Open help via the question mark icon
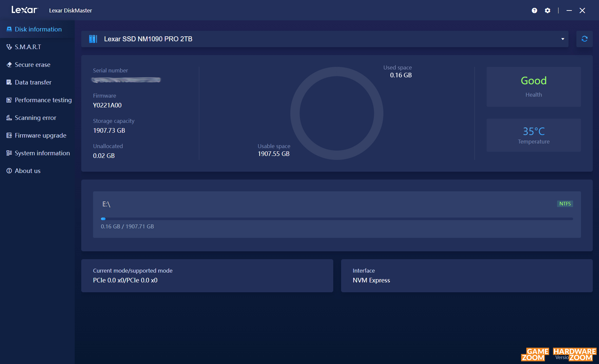 [534, 10]
